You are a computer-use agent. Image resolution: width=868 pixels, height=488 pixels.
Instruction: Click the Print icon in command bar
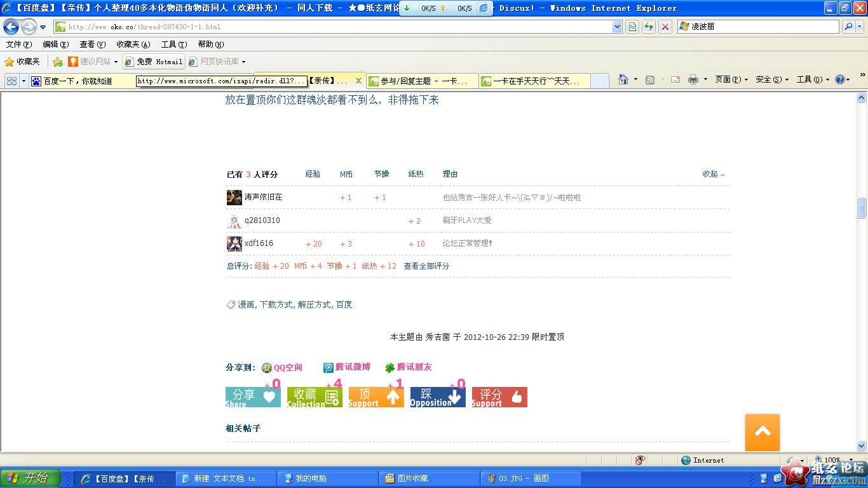coord(693,79)
